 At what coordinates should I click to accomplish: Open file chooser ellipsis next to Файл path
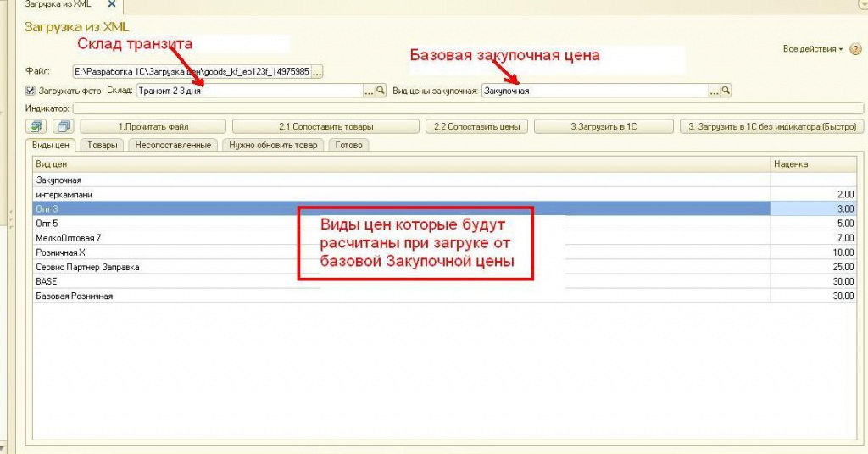[x=317, y=72]
